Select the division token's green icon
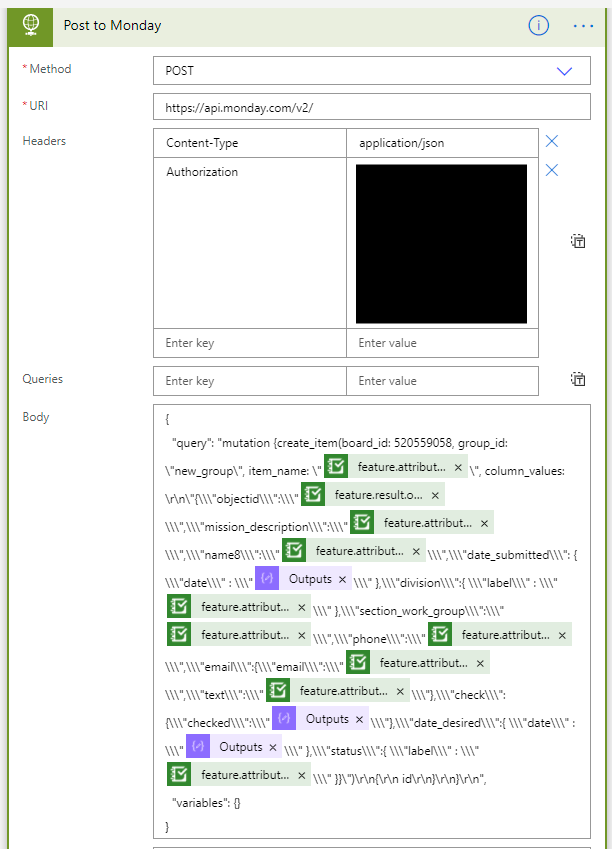Viewport: 612px width, 849px height. [x=179, y=606]
